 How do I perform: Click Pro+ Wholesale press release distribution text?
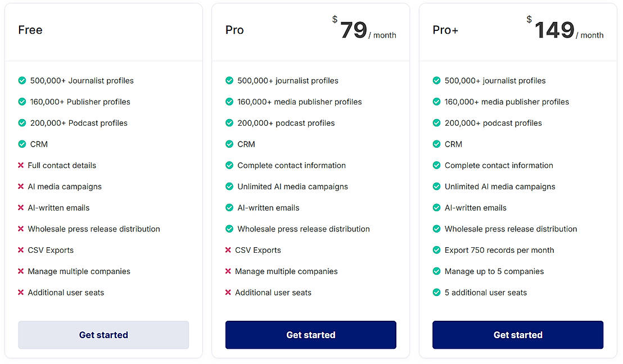(x=511, y=229)
